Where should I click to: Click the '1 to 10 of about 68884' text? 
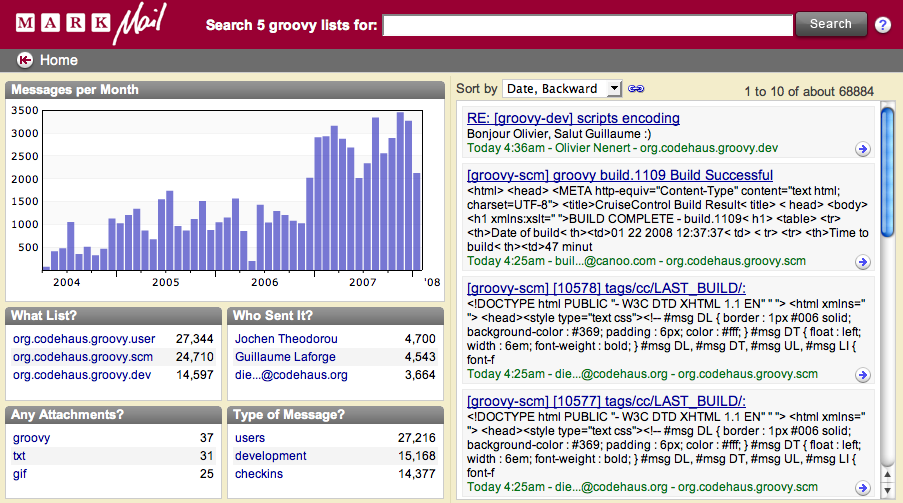click(x=809, y=91)
